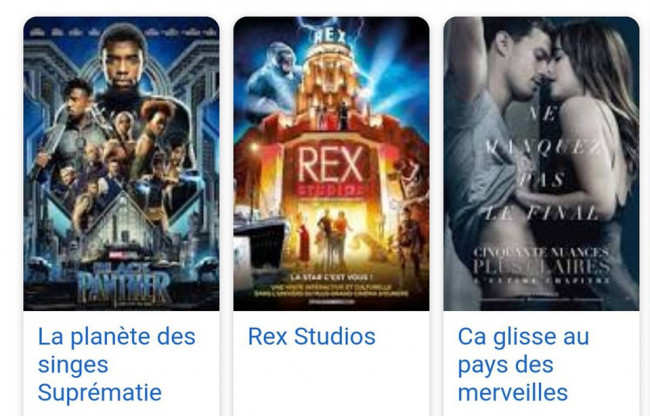Open the Cinquante Nuances poster thumbnail
650x416 pixels.
pos(541,164)
